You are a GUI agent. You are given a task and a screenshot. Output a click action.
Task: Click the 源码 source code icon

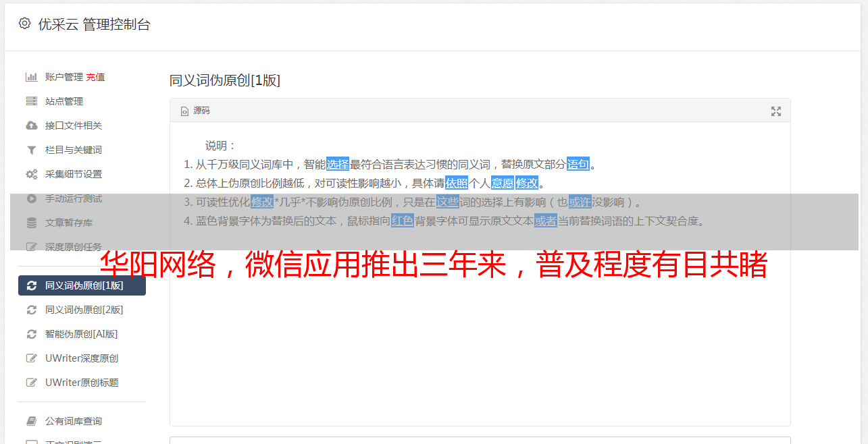pyautogui.click(x=184, y=111)
